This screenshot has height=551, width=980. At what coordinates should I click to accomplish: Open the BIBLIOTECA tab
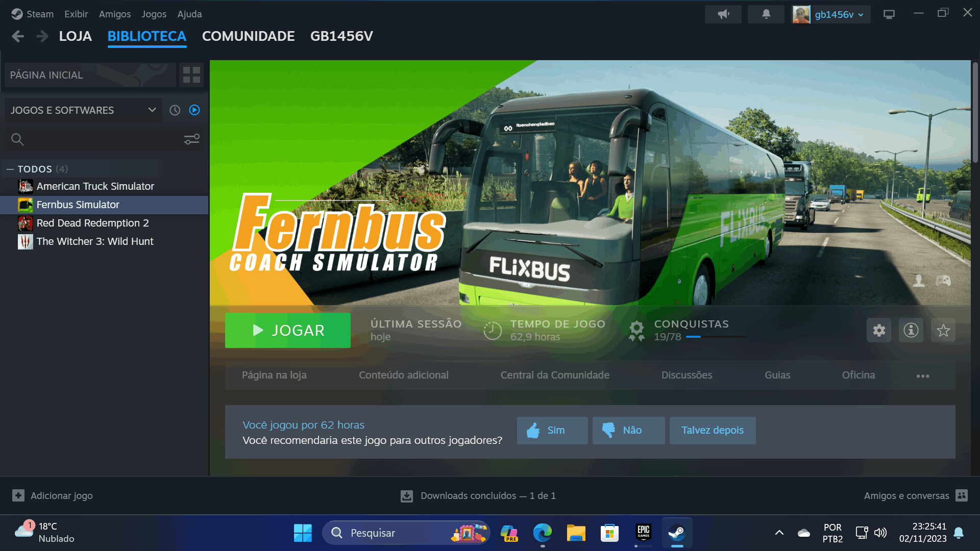[146, 36]
